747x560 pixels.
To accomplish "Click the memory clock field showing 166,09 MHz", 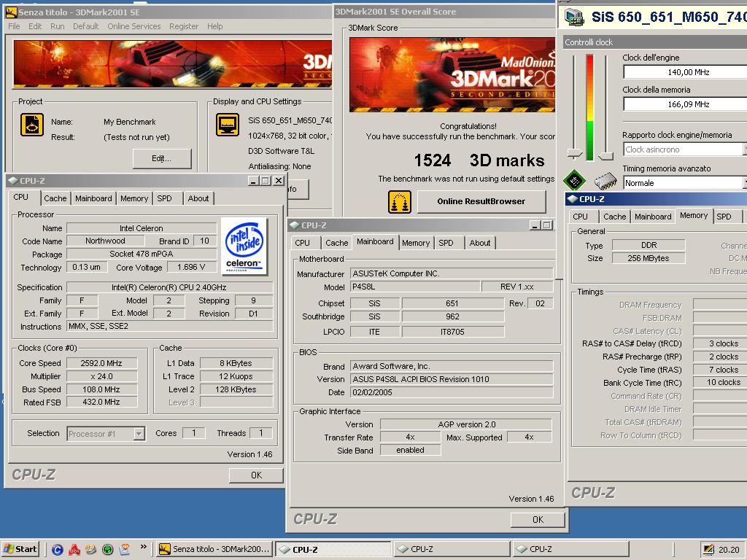I will coord(685,104).
